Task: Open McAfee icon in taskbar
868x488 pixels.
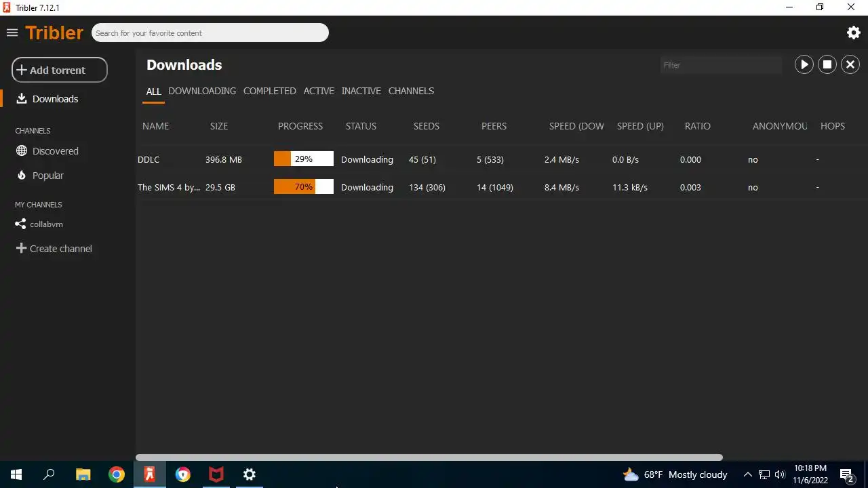Action: 216,474
